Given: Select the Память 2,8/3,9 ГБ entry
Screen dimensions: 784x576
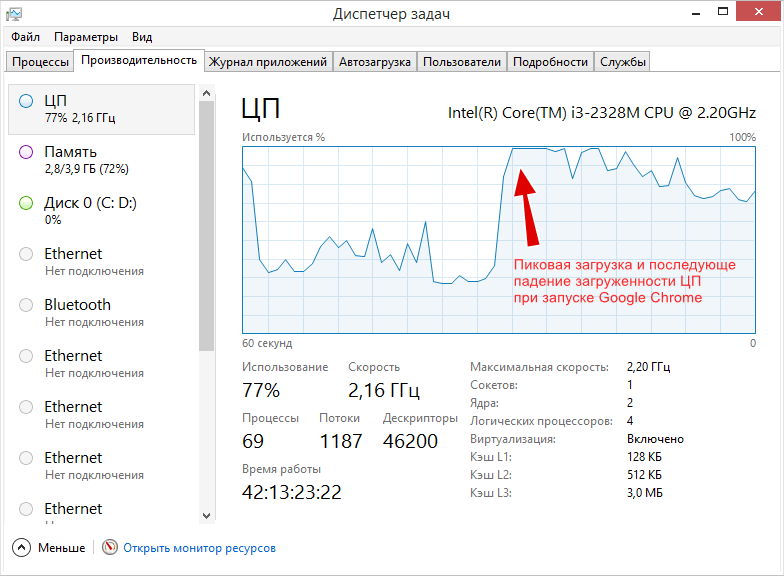Looking at the screenshot, I should click(x=102, y=160).
